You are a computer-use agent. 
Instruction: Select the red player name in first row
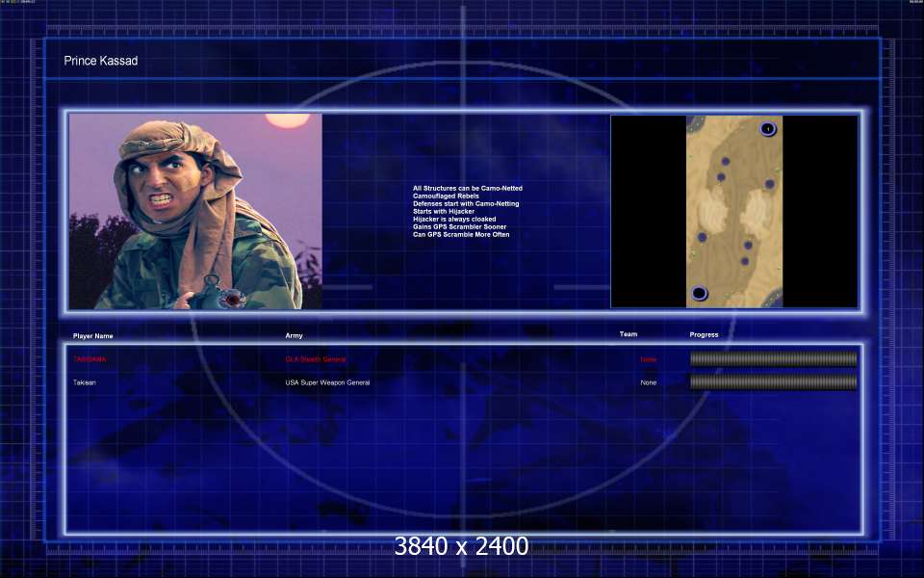coord(90,359)
